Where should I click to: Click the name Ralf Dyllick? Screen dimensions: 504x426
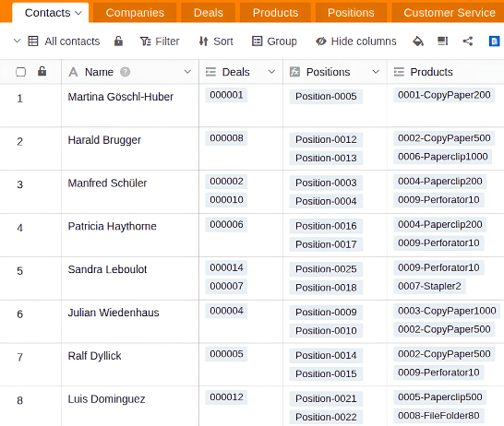coord(94,356)
